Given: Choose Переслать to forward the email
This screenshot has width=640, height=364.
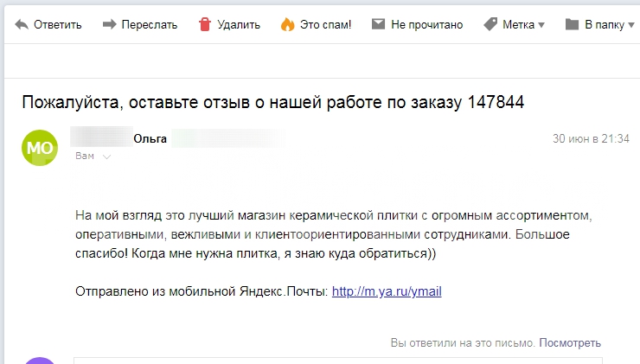Looking at the screenshot, I should 150,24.
